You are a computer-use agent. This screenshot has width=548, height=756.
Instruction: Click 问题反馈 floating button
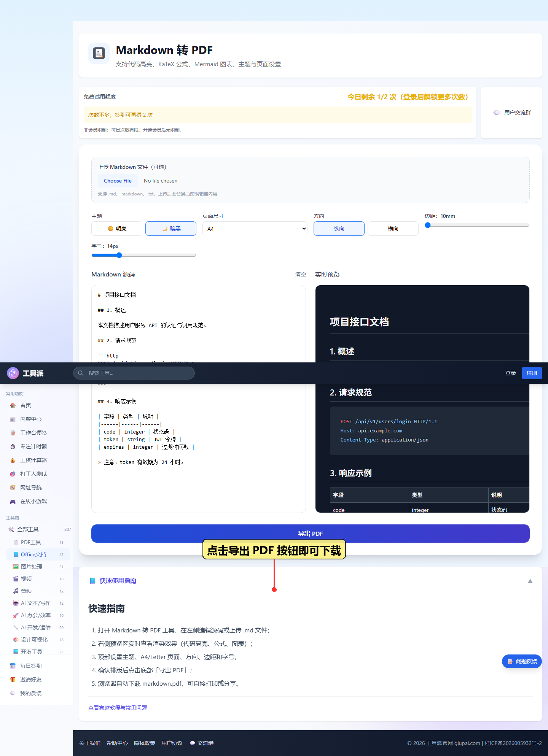click(x=522, y=661)
